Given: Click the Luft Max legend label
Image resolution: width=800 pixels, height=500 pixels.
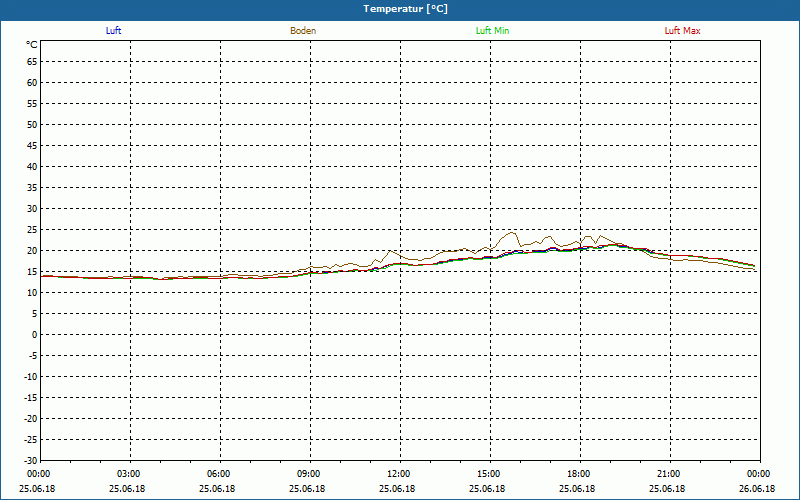Looking at the screenshot, I should coord(682,31).
